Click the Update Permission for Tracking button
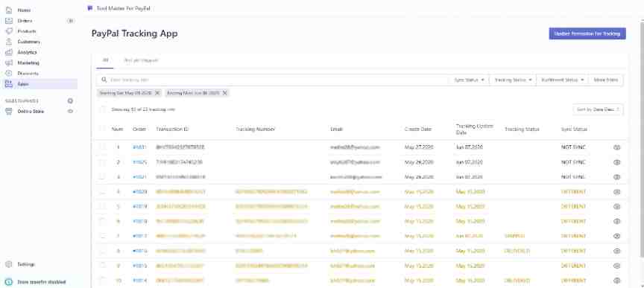This screenshot has height=288, width=644. click(587, 33)
